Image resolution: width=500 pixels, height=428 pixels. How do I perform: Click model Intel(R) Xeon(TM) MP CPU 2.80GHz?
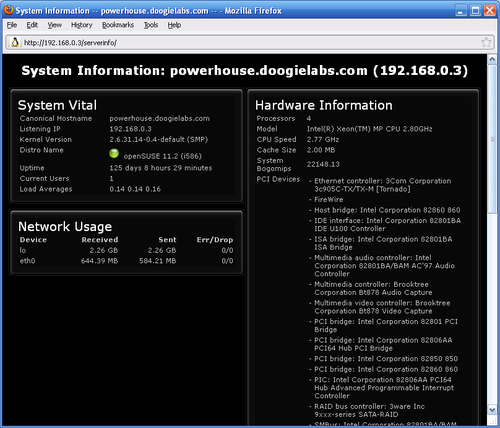click(370, 129)
